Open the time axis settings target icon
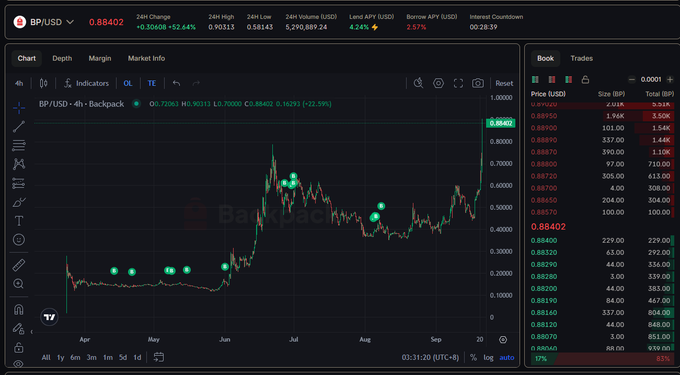The height and width of the screenshot is (375, 680). (503, 339)
